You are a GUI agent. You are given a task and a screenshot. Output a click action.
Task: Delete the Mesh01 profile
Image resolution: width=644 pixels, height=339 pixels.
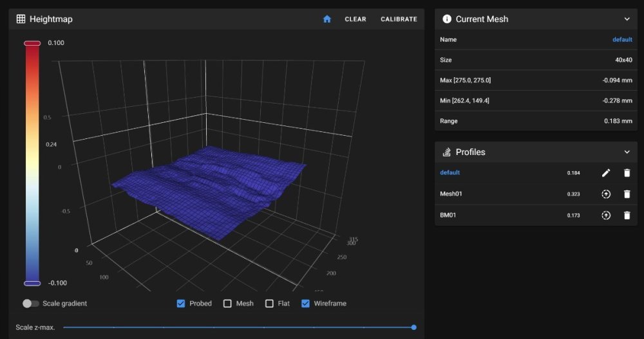pos(627,194)
